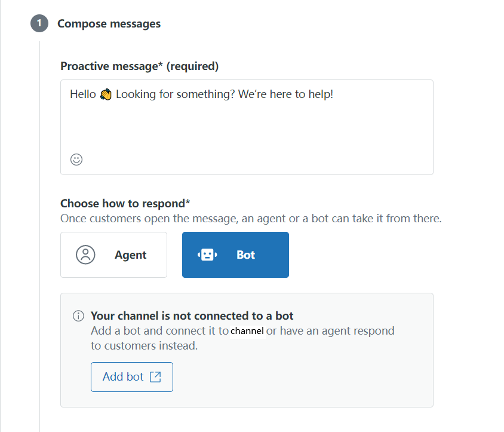
Task: Click external link icon in Add bot
Action: [155, 376]
